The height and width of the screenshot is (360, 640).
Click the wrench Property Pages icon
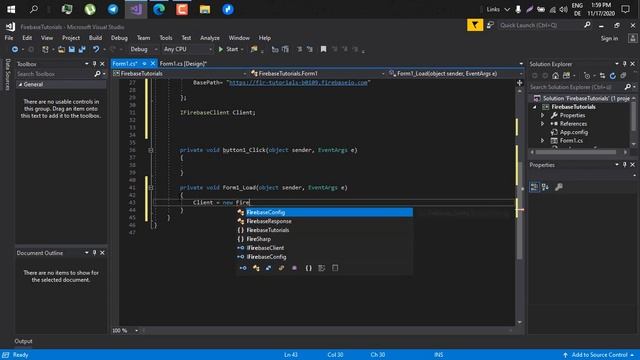point(559,187)
